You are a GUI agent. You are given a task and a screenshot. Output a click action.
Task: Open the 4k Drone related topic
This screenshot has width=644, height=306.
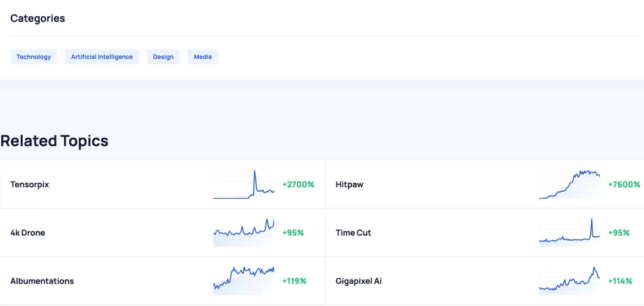click(x=28, y=233)
